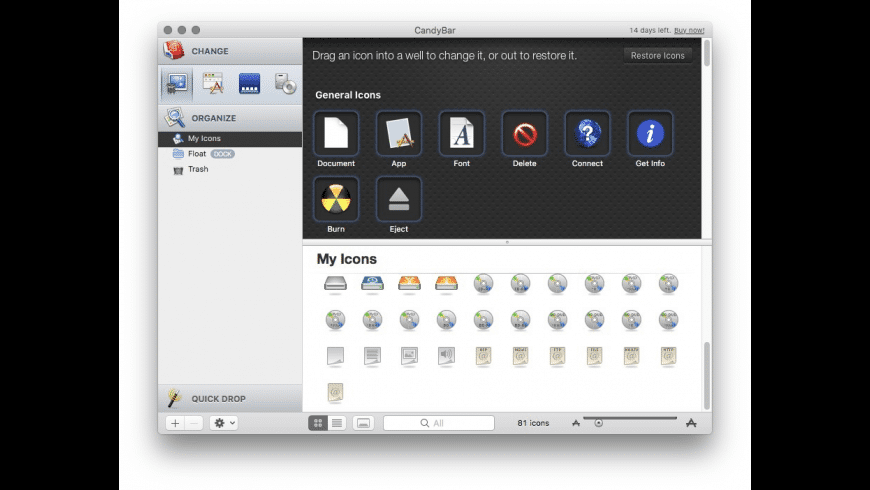
Task: Click the App icon well
Action: click(399, 134)
